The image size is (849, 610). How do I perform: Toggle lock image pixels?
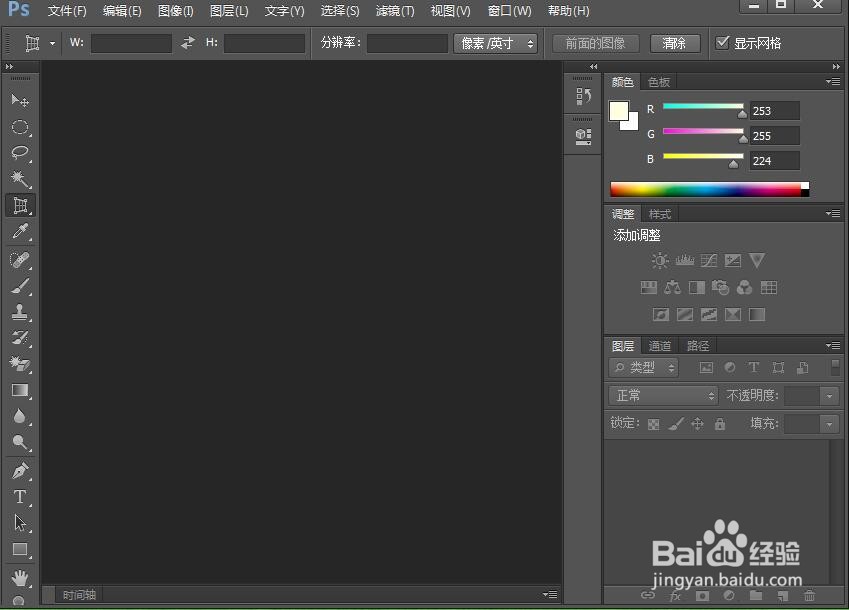pos(676,424)
